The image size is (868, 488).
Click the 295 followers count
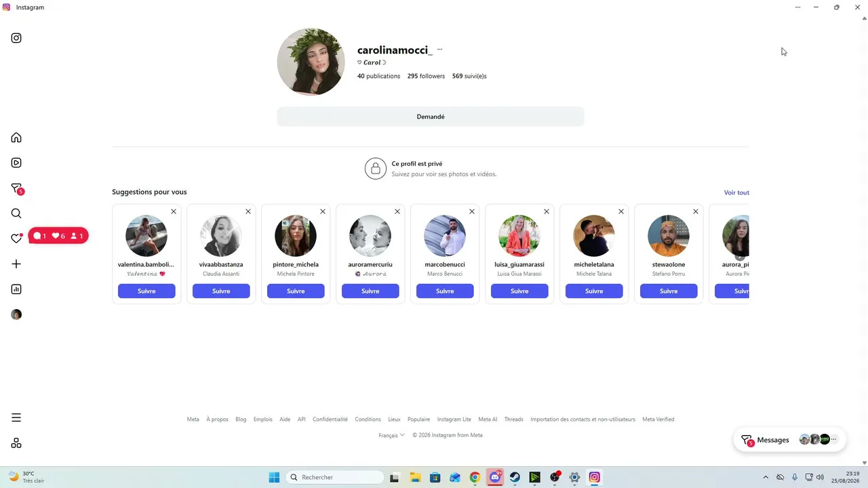pos(426,76)
